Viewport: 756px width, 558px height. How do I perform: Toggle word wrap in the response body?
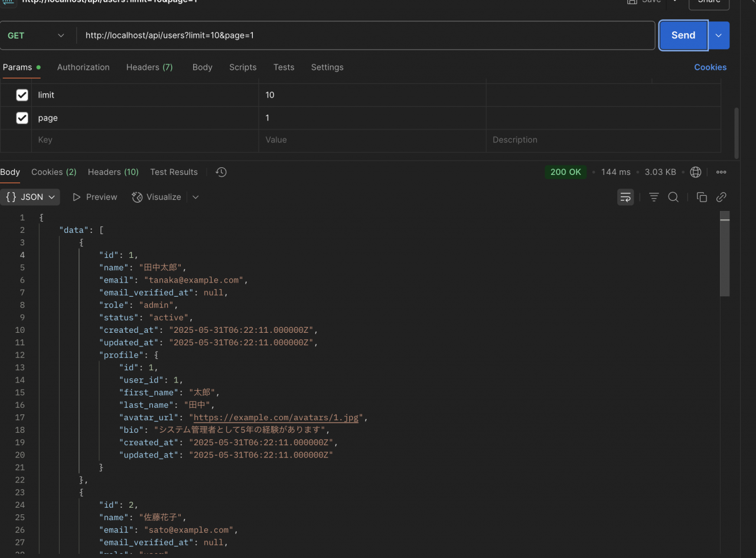(625, 197)
